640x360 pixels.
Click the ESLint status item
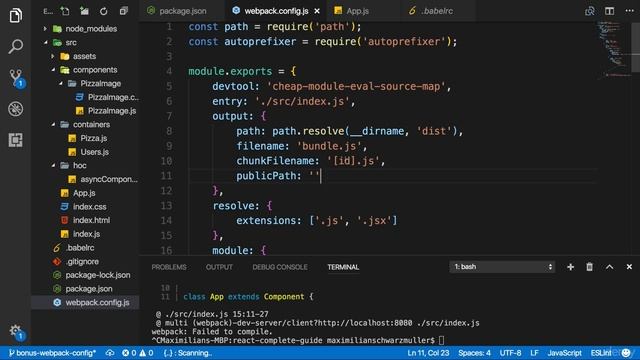pos(601,353)
